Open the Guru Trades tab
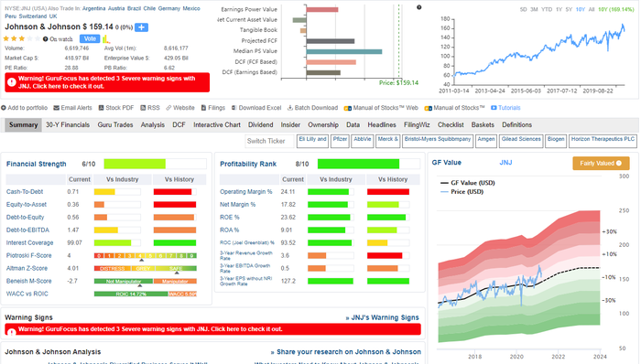 [115, 125]
